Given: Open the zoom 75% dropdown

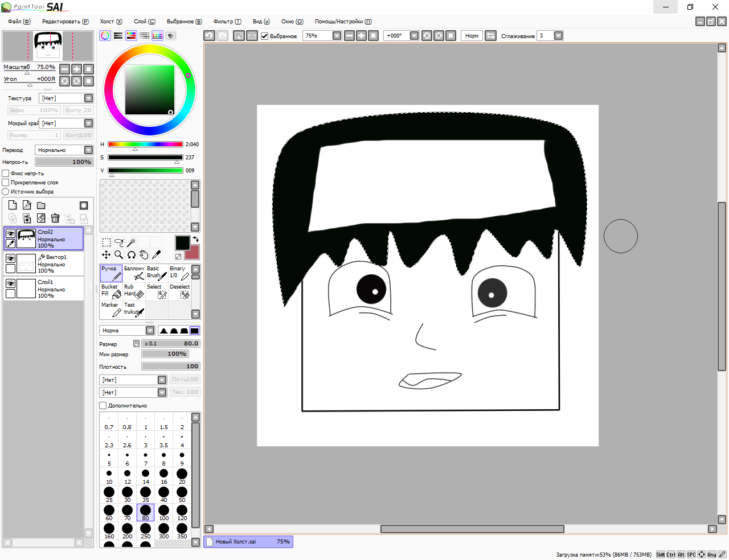Looking at the screenshot, I should [x=322, y=36].
